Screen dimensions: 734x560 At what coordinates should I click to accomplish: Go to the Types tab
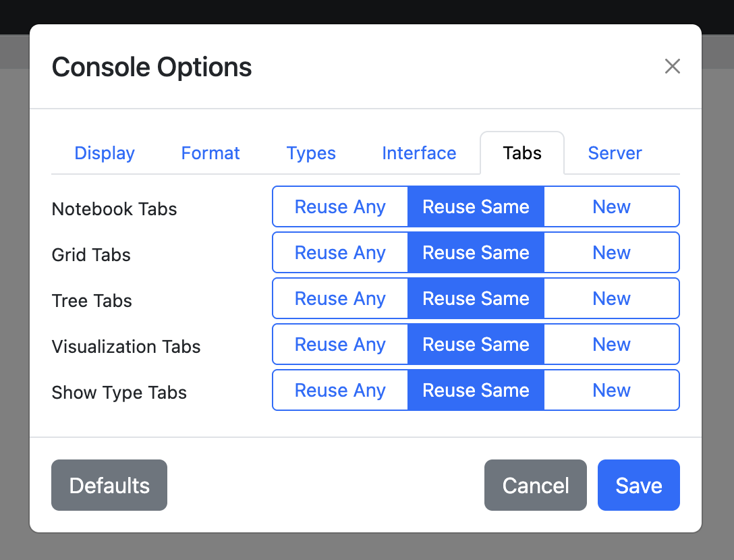pyautogui.click(x=311, y=153)
